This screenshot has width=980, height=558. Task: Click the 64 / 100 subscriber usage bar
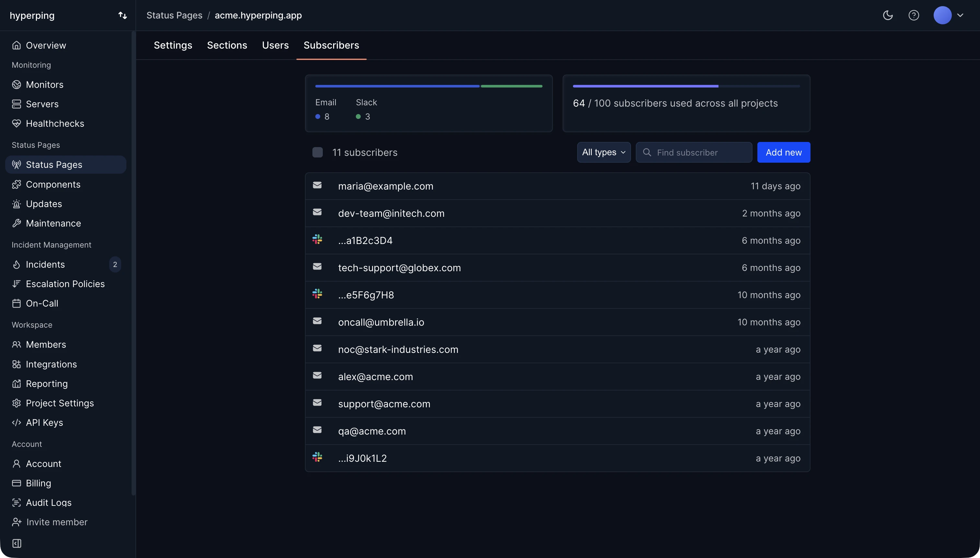coord(686,86)
